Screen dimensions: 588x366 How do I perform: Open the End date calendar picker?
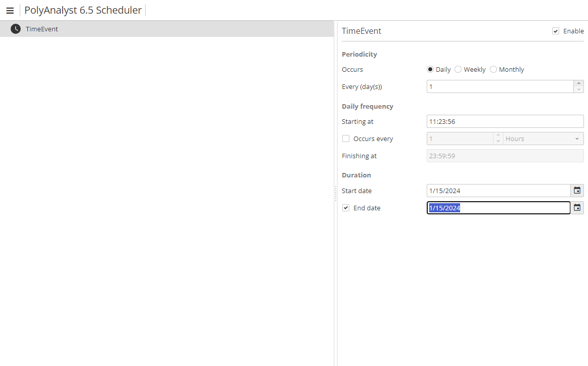coord(577,208)
